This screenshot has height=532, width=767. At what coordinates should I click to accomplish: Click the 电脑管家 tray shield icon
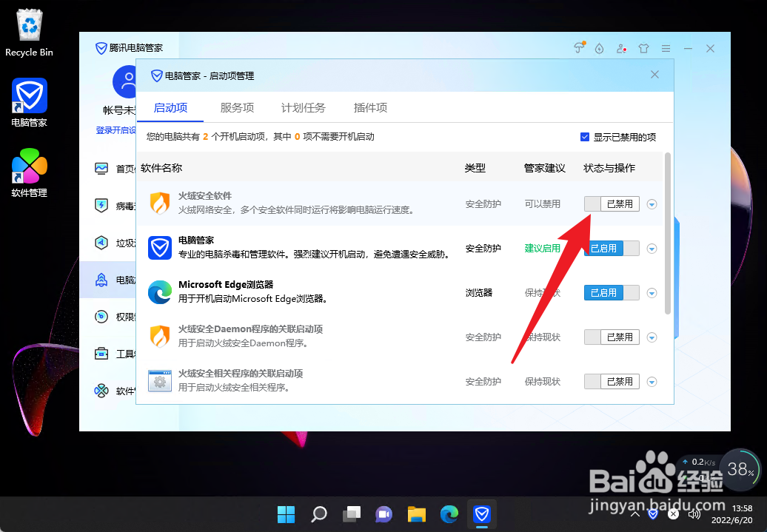(653, 514)
